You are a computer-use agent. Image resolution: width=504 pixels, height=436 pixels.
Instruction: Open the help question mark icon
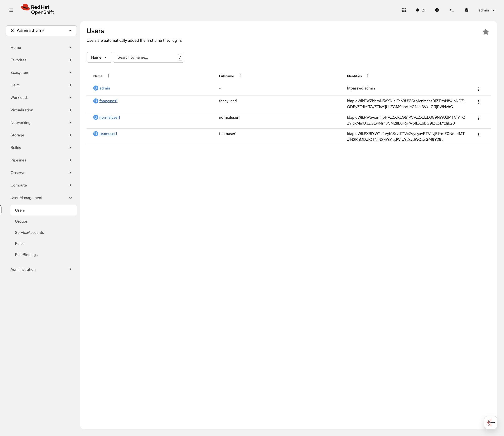click(466, 10)
